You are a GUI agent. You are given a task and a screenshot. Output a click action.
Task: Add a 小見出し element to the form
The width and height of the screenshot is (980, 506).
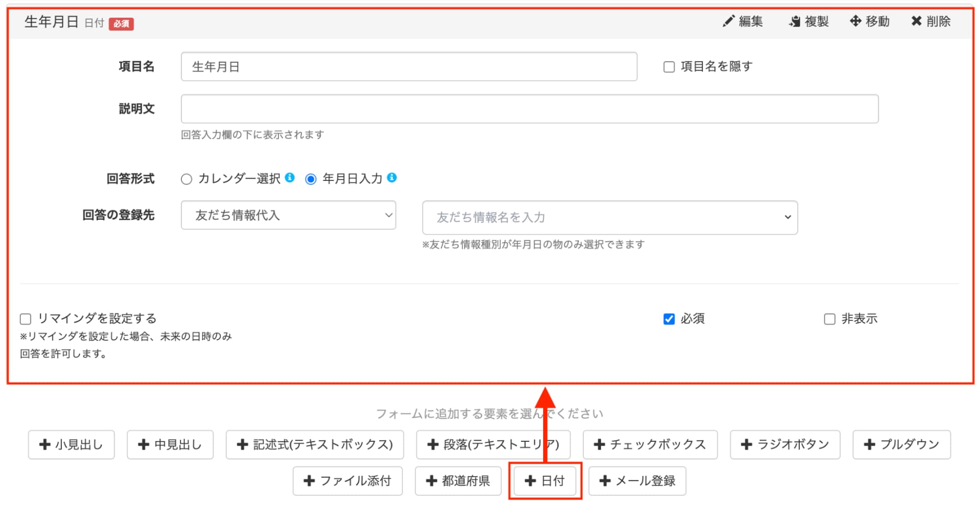(71, 444)
